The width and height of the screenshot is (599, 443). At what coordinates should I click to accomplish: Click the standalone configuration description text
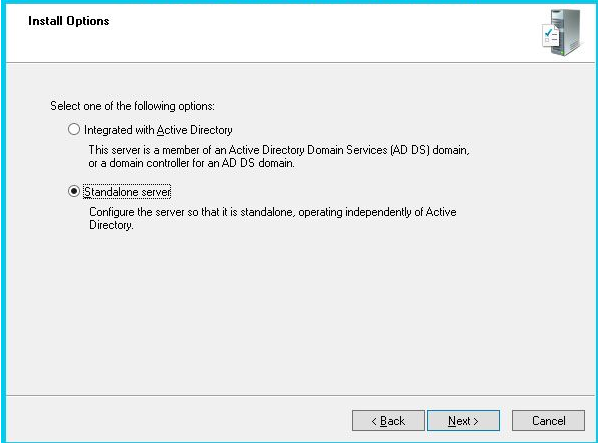[x=273, y=218]
